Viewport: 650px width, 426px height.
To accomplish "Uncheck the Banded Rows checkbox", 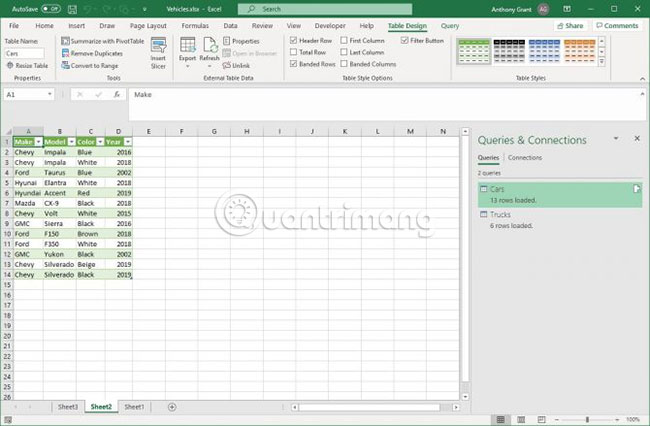I will [293, 64].
